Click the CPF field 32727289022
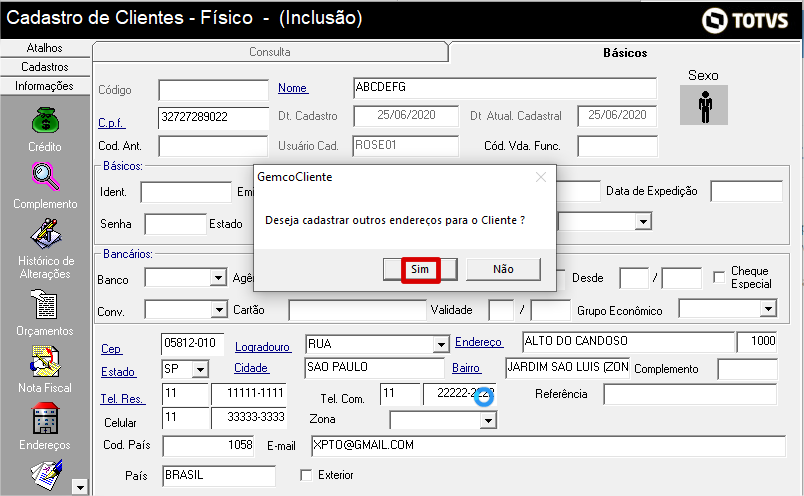Image resolution: width=804 pixels, height=496 pixels. pos(213,117)
